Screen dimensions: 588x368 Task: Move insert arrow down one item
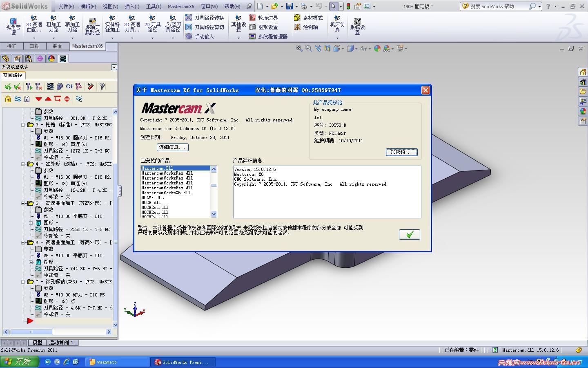pos(39,99)
